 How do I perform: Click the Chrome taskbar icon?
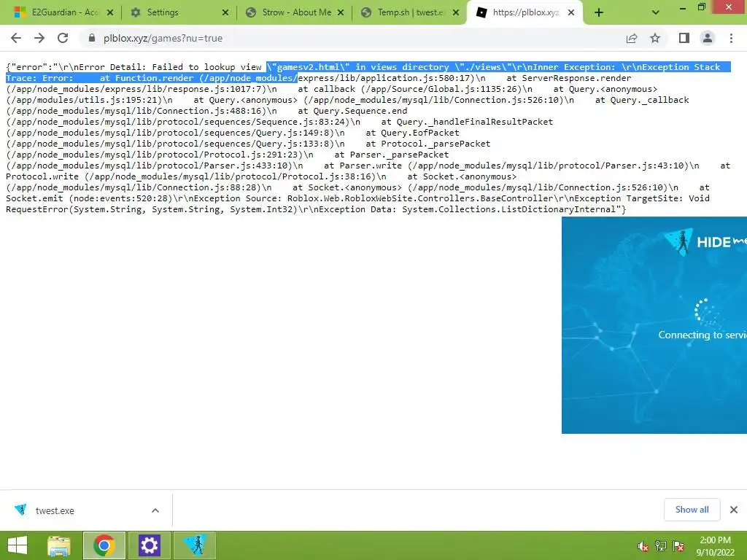click(104, 545)
